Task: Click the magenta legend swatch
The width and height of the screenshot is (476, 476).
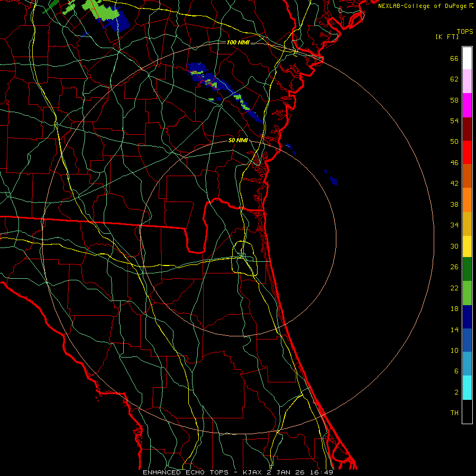Action: (467, 105)
